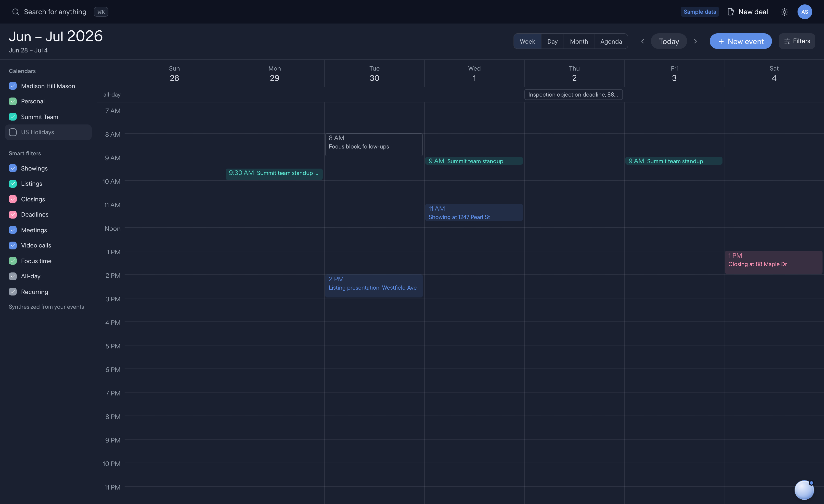
Task: Enable US Holidays calendar
Action: (x=13, y=132)
